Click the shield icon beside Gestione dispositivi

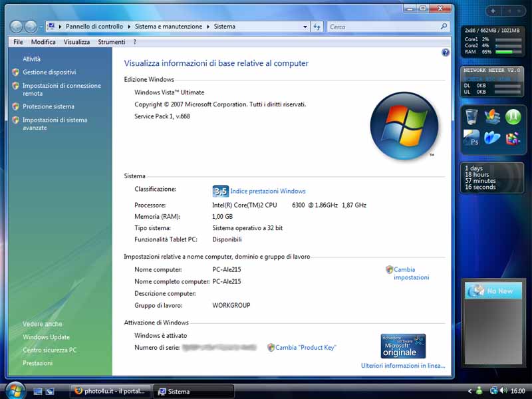pyautogui.click(x=15, y=72)
